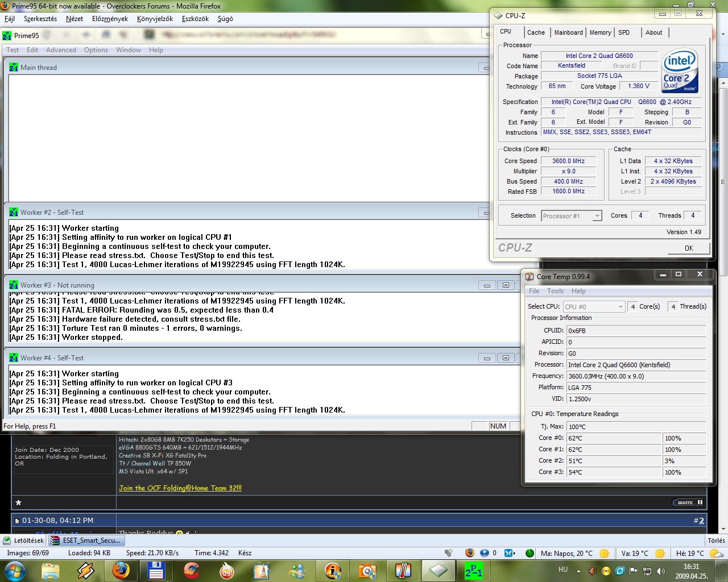Screen dimensions: 728x582
Task: Open Prime95 Test menu
Action: tap(13, 50)
